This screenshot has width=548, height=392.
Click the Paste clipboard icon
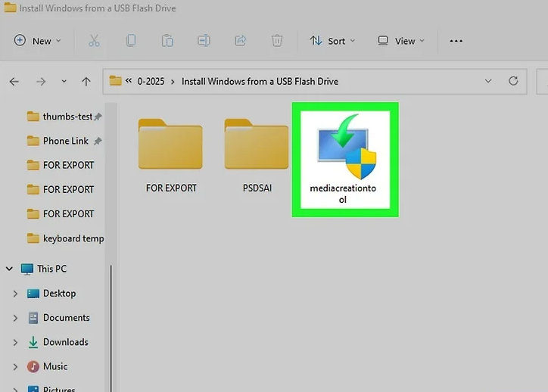[x=167, y=41]
